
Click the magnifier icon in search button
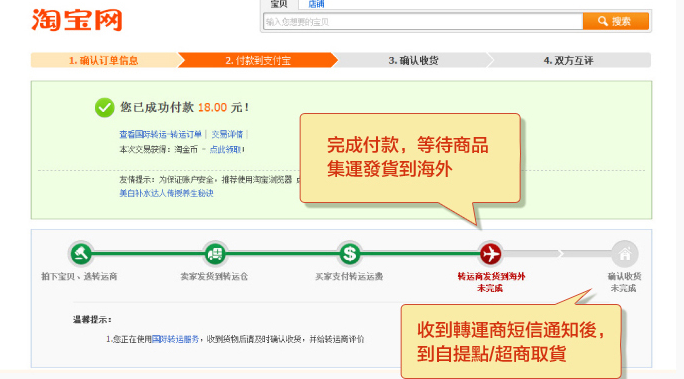(602, 21)
